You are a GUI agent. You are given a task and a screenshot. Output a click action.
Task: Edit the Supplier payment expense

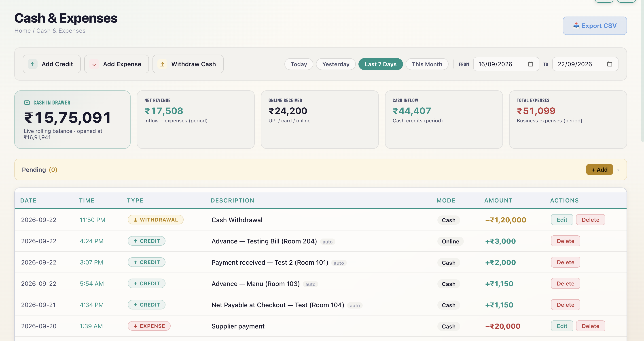coord(562,326)
